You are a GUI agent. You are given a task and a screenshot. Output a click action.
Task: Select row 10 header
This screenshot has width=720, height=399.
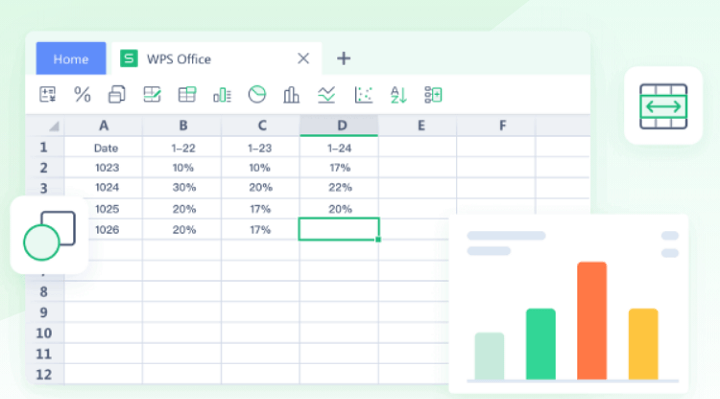(x=44, y=333)
